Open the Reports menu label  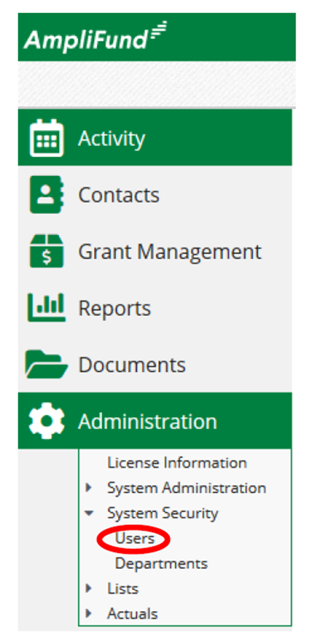(114, 308)
